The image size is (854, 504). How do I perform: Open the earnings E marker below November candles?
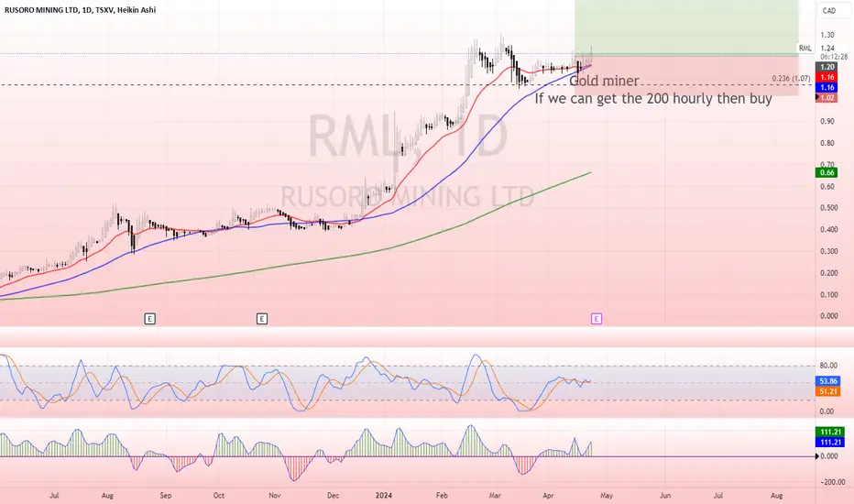(x=262, y=319)
